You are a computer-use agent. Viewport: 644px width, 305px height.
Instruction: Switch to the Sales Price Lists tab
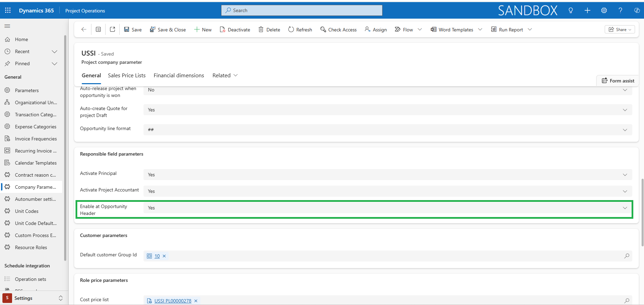tap(127, 76)
